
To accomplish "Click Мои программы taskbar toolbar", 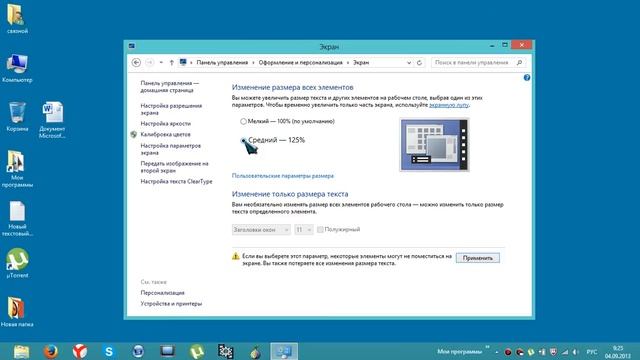I will (459, 351).
